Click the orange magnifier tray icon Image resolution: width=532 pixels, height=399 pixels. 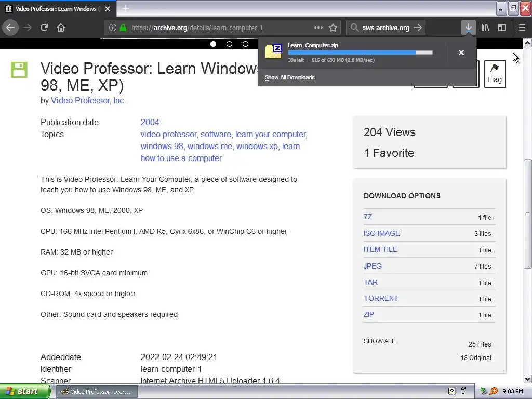coord(494,391)
